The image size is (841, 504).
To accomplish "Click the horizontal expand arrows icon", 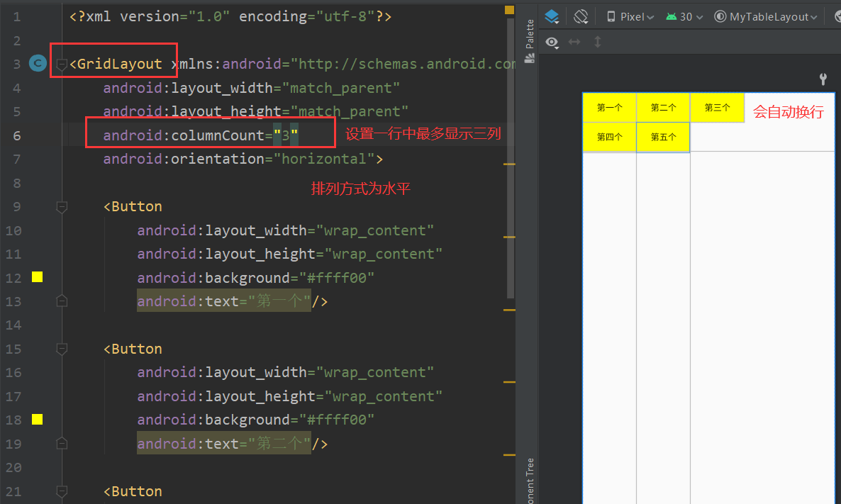I will (x=574, y=42).
